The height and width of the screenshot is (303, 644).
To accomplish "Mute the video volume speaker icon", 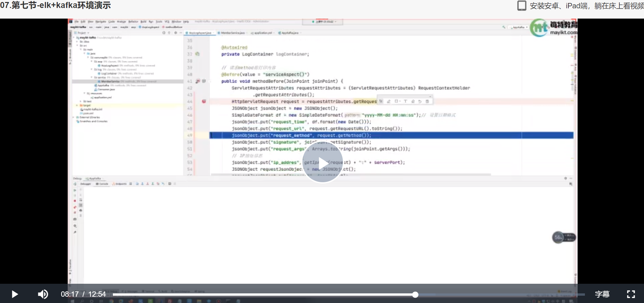I will (43, 294).
